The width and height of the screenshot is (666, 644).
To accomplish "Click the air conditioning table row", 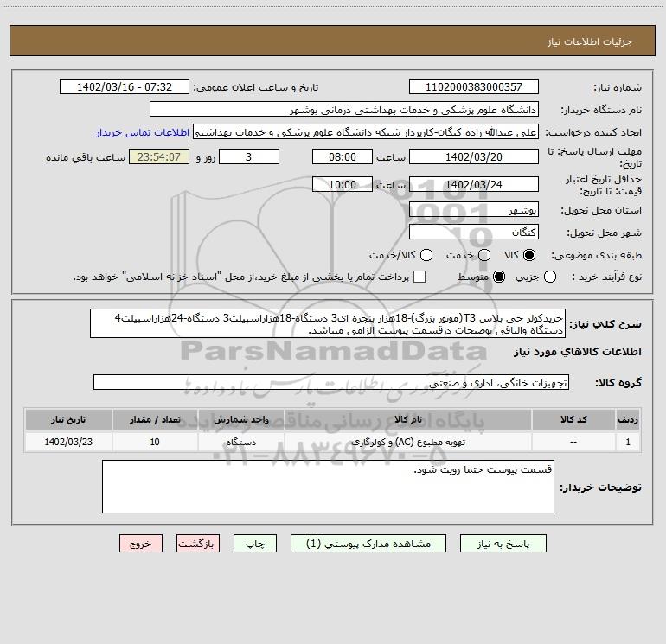I will [x=333, y=442].
